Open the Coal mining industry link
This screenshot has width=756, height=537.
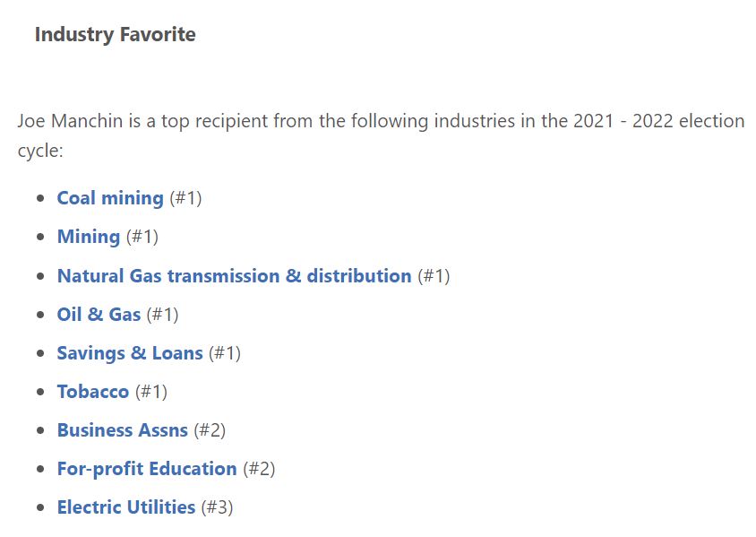110,198
